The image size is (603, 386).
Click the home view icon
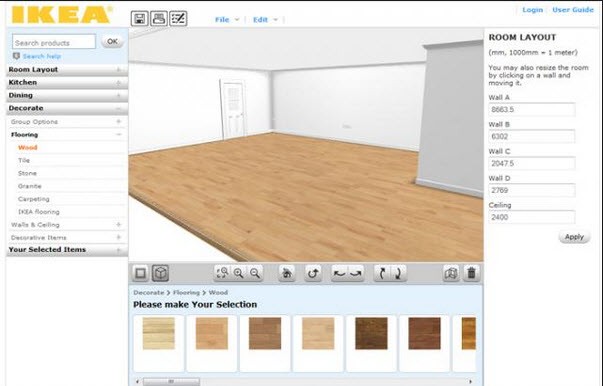click(287, 273)
